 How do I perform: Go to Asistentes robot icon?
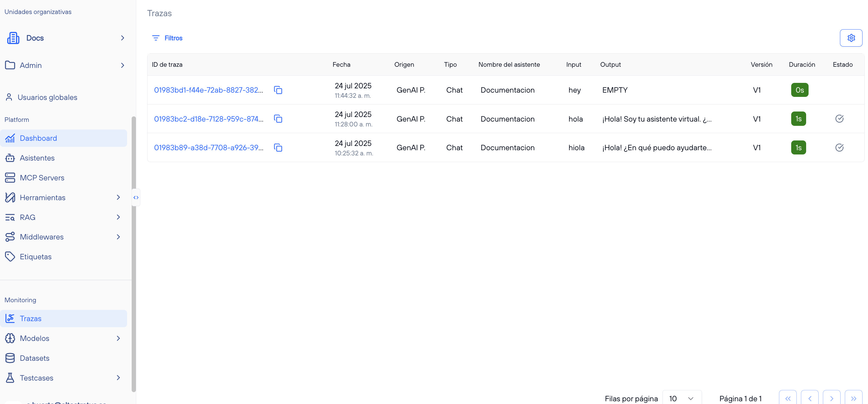10,158
